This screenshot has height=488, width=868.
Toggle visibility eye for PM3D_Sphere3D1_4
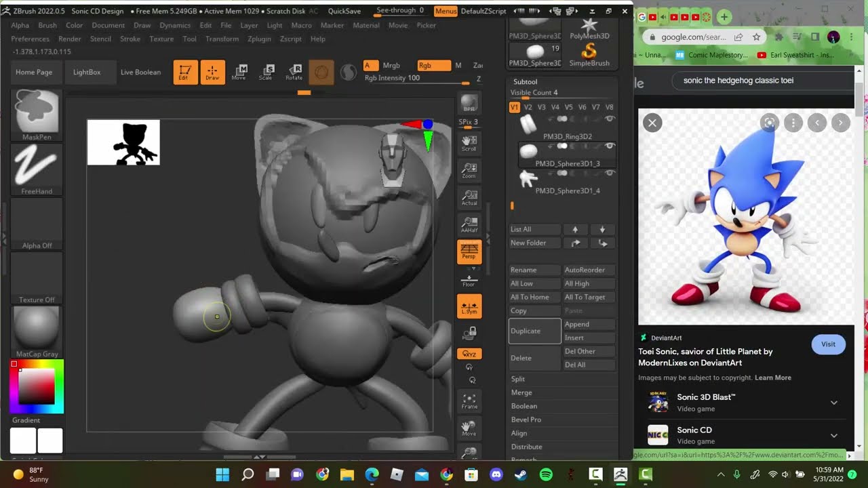click(610, 174)
